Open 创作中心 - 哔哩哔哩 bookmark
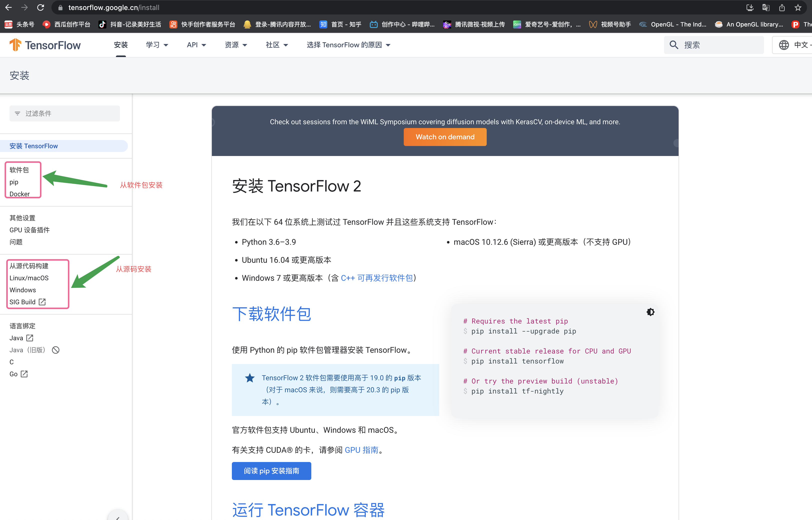Screen dimensions: 812x520 tap(402, 24)
